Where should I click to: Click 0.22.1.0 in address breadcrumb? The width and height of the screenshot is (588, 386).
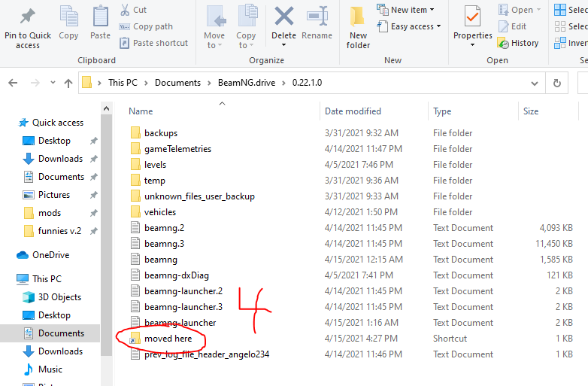click(x=307, y=83)
